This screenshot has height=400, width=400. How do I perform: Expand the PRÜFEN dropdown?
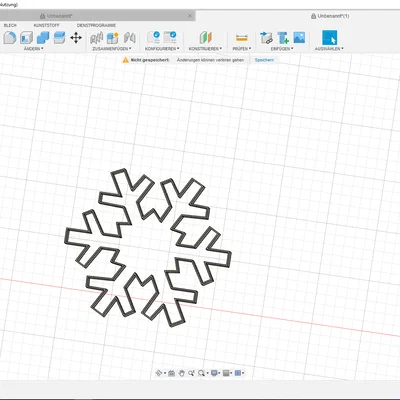click(x=242, y=49)
